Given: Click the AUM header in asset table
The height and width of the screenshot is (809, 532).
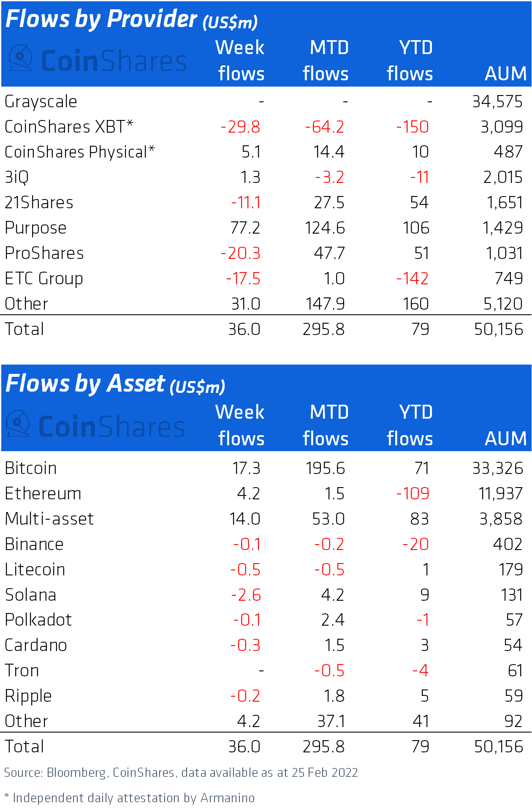Looking at the screenshot, I should point(505,439).
